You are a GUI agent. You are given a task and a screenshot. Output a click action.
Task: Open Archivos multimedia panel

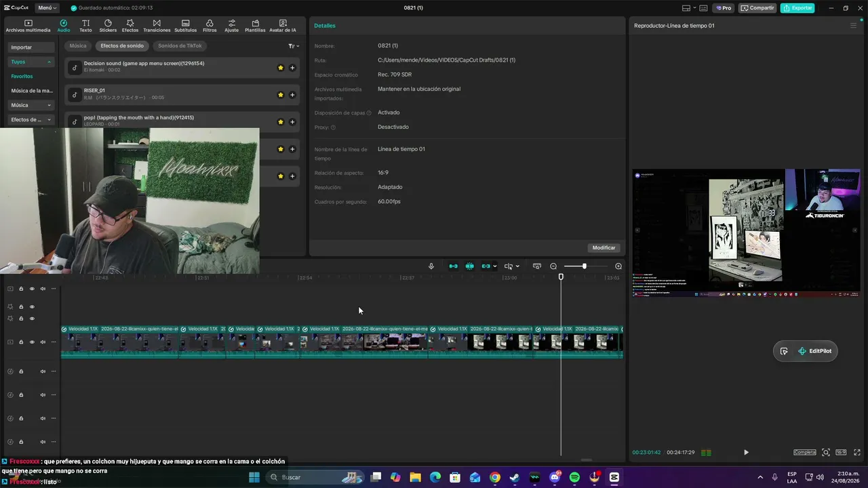[x=28, y=26]
